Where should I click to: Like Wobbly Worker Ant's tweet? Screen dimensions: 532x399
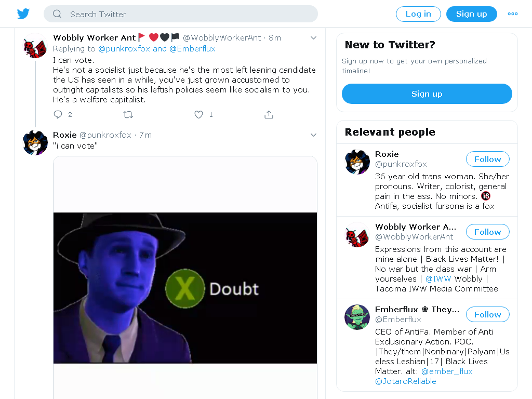tap(198, 115)
